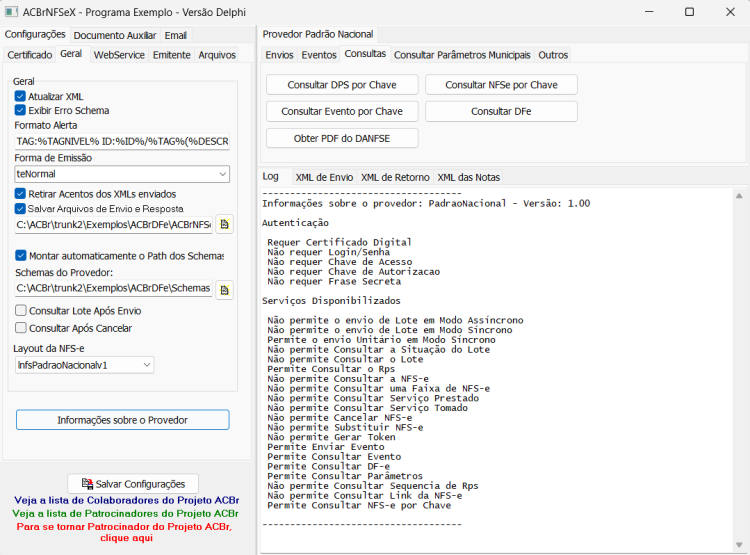This screenshot has width=750, height=555.
Task: Click Informações sobre o Provedor button
Action: pyautogui.click(x=122, y=420)
